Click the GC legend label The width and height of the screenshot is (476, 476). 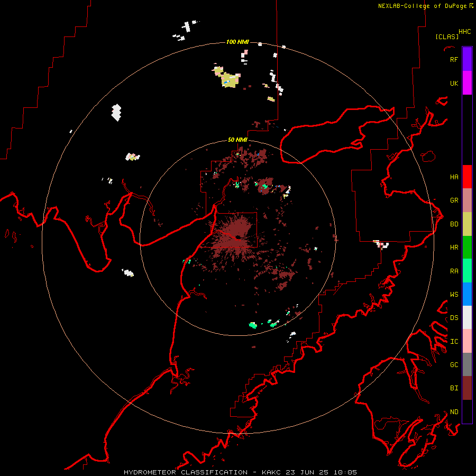tap(454, 364)
